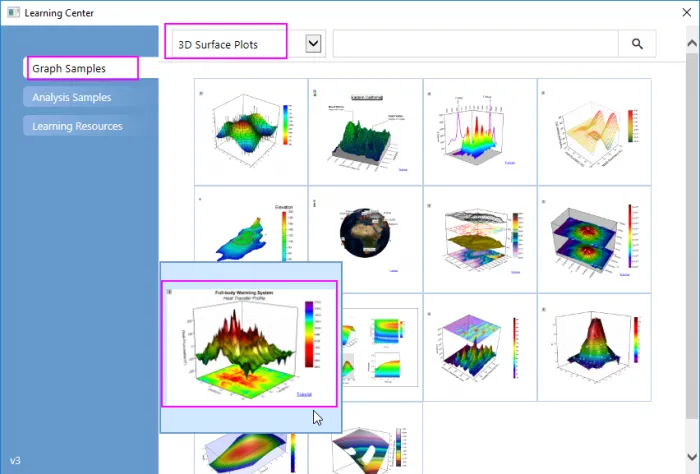The image size is (700, 474).
Task: Open the yellow-red wireframe surface thumbnail
Action: click(594, 132)
